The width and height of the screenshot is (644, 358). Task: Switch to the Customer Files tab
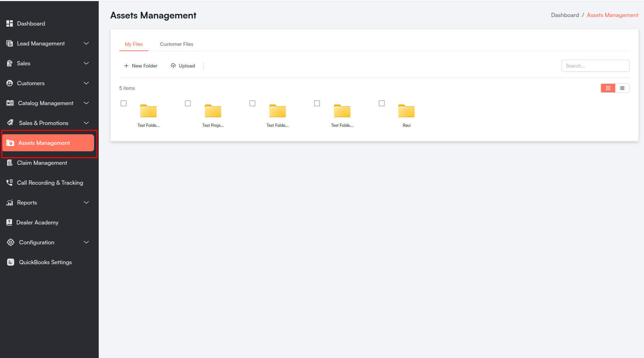point(176,44)
